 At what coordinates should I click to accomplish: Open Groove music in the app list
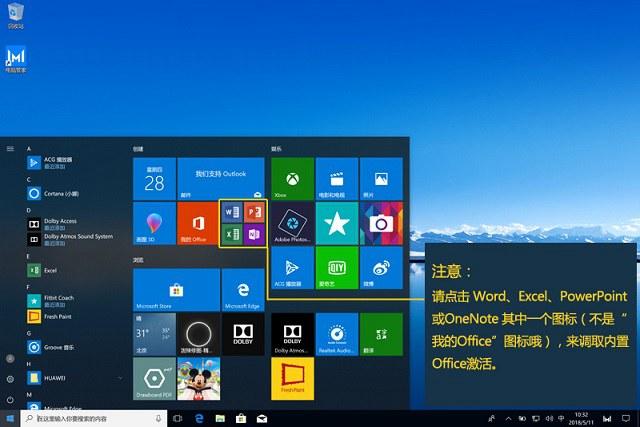tap(73, 347)
